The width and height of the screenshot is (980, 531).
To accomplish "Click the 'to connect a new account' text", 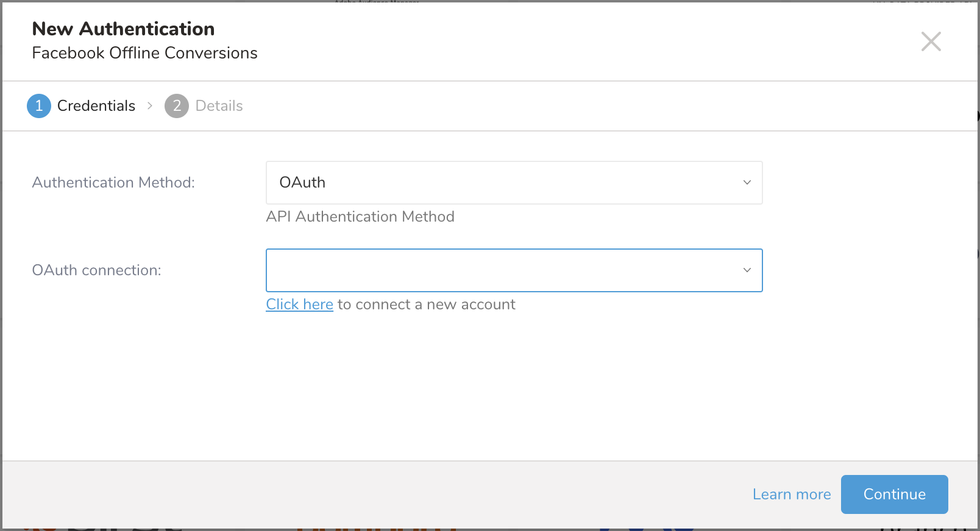I will point(426,304).
